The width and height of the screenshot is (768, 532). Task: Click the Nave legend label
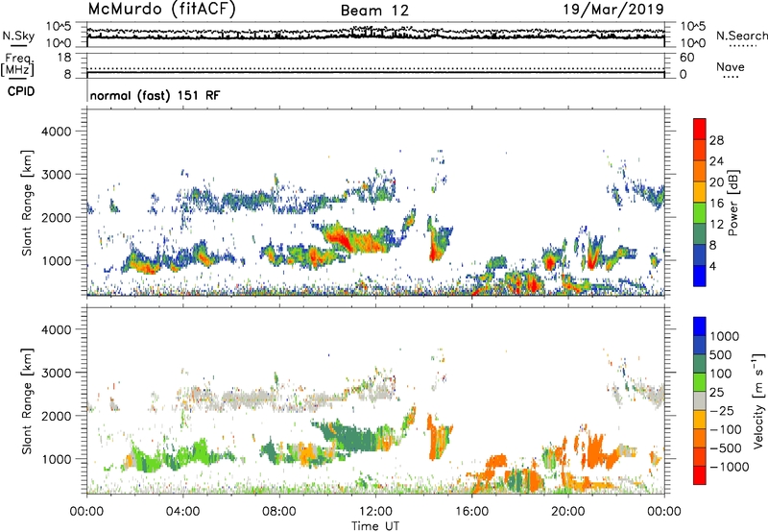tap(731, 67)
